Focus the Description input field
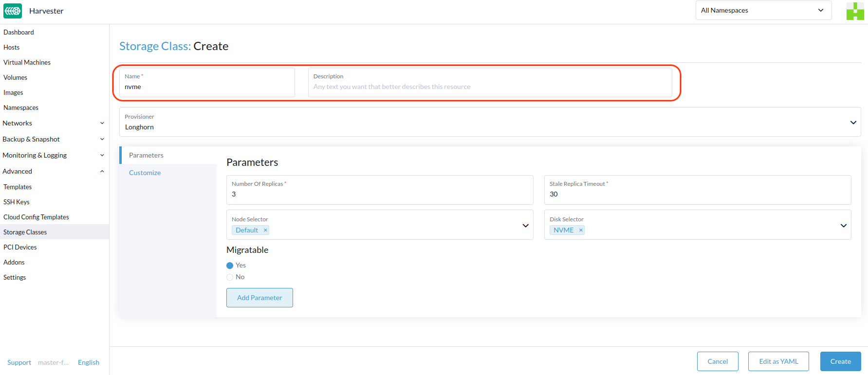Viewport: 868px width, 375px height. 490,82
